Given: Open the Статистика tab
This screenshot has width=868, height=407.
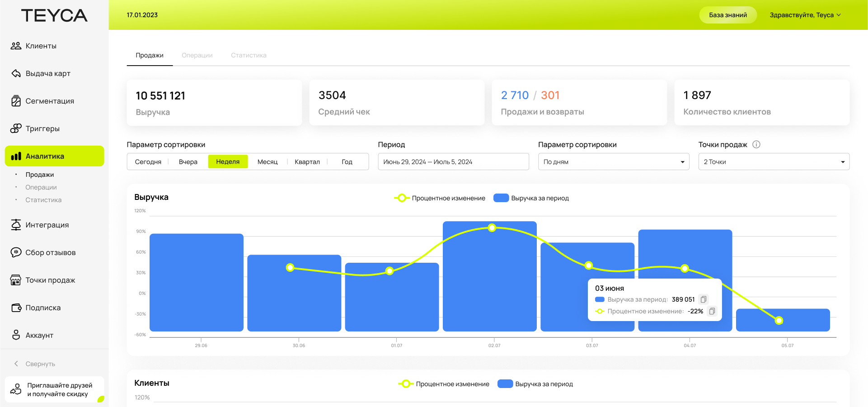Looking at the screenshot, I should [x=249, y=55].
